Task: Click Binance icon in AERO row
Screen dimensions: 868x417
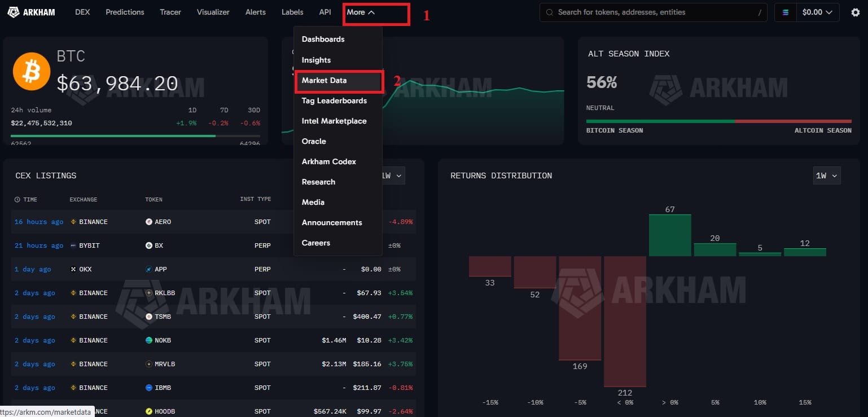Action: pos(73,222)
